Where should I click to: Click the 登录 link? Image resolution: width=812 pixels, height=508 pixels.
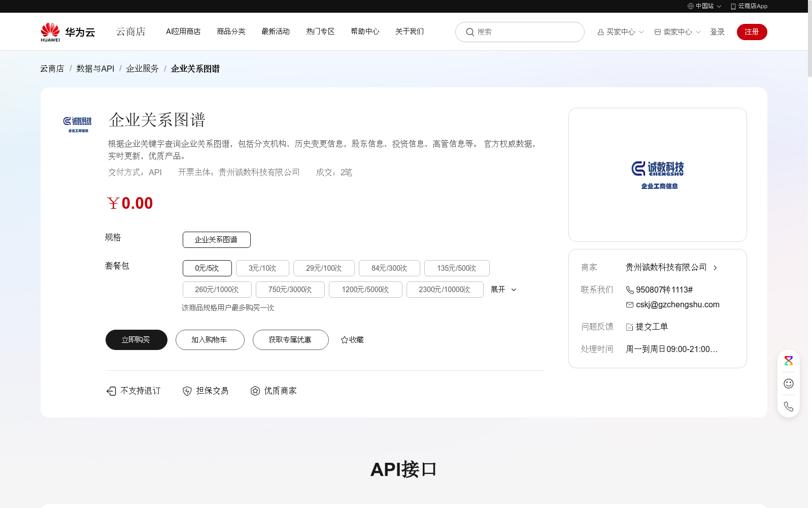point(717,32)
